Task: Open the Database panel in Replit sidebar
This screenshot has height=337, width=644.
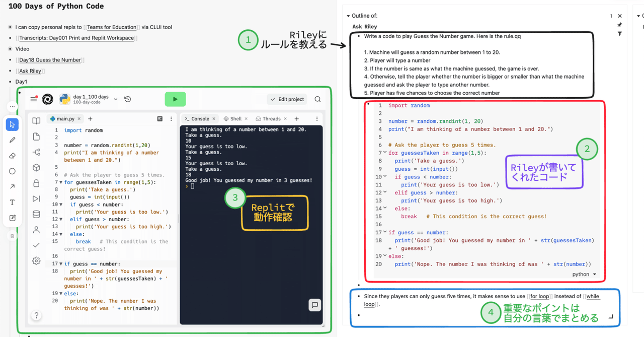Action: [x=36, y=214]
